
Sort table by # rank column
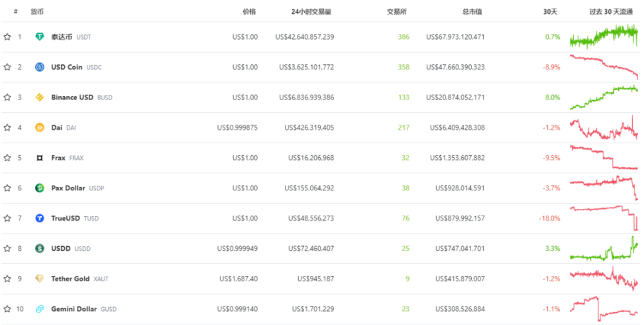(16, 11)
